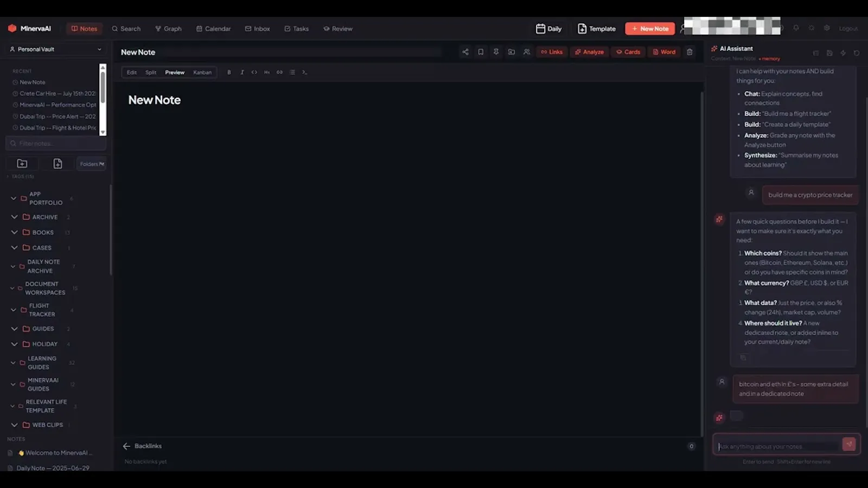The height and width of the screenshot is (488, 868).
Task: Open the Personal Vault dropdown
Action: [55, 49]
